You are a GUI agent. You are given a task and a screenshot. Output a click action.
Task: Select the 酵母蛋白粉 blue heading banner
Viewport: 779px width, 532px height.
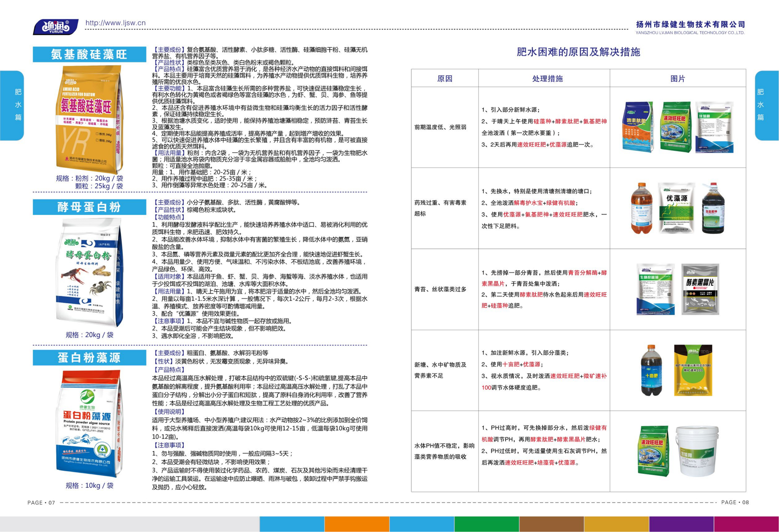pos(89,207)
